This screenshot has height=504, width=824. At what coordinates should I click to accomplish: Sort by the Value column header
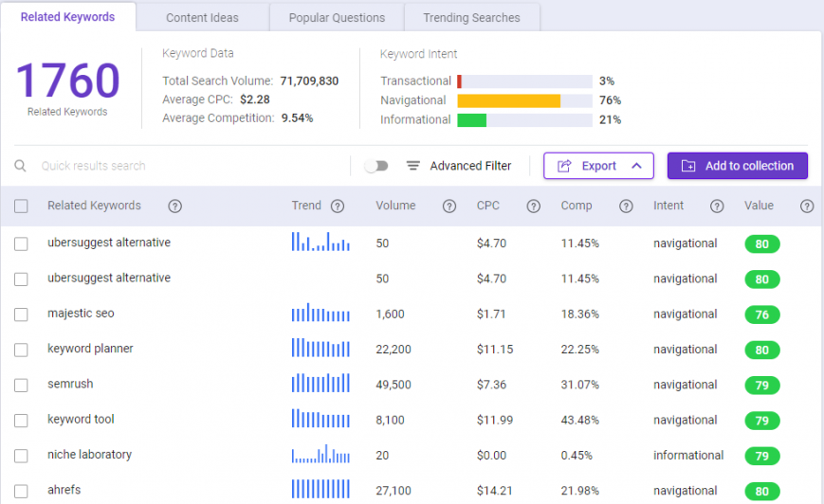point(759,206)
